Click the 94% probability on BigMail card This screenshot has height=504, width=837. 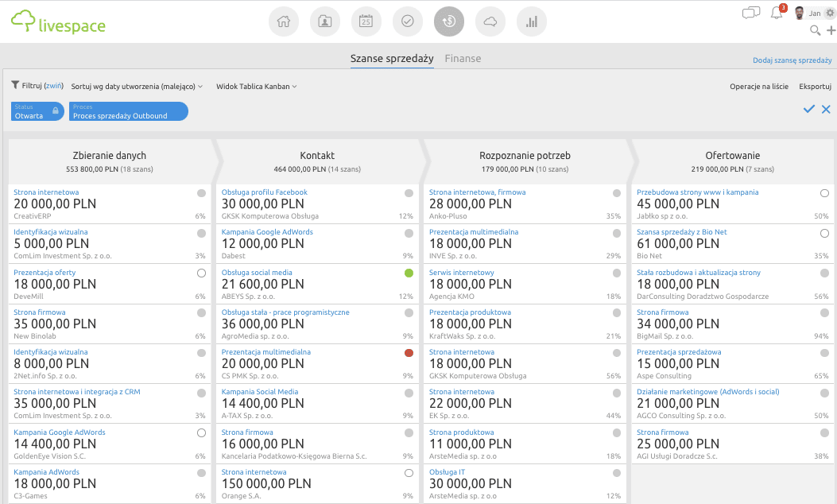[x=822, y=336]
